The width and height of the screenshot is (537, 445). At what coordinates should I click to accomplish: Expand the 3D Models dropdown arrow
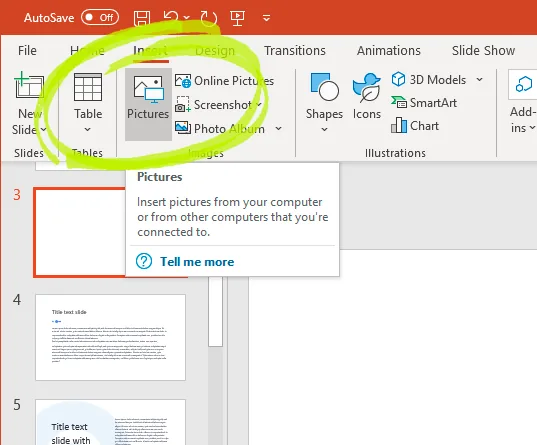[480, 79]
